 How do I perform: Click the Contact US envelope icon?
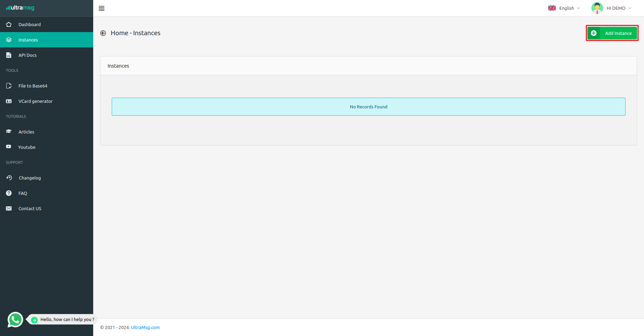coord(9,208)
